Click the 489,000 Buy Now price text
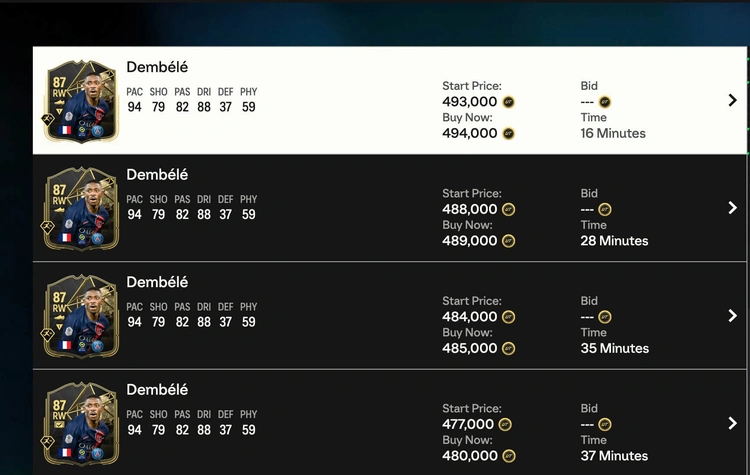750x475 pixels. tap(470, 241)
